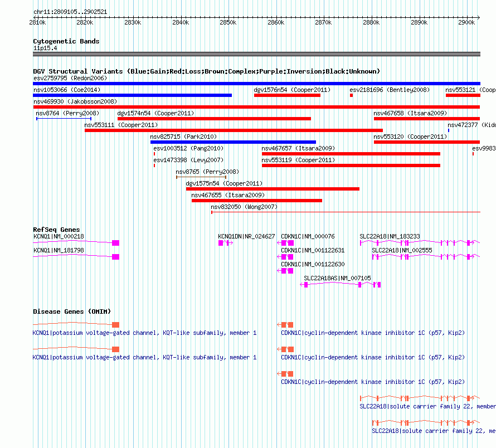
Task: Click the nsv553119 (Cooper2011) red bar
Action: (x=351, y=165)
